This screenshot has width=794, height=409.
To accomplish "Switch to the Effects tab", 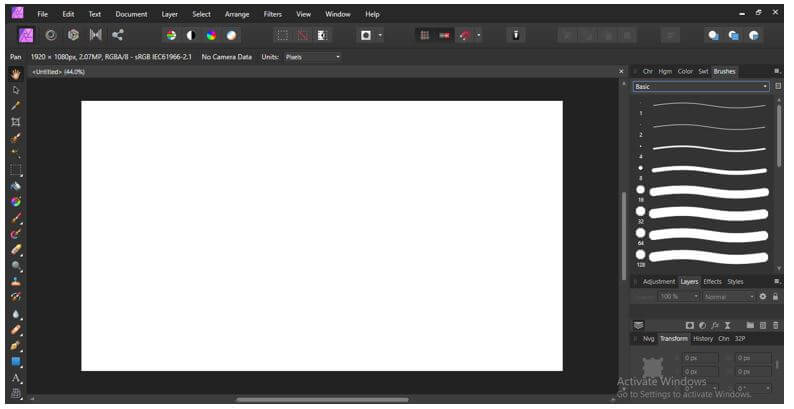I will coord(712,281).
